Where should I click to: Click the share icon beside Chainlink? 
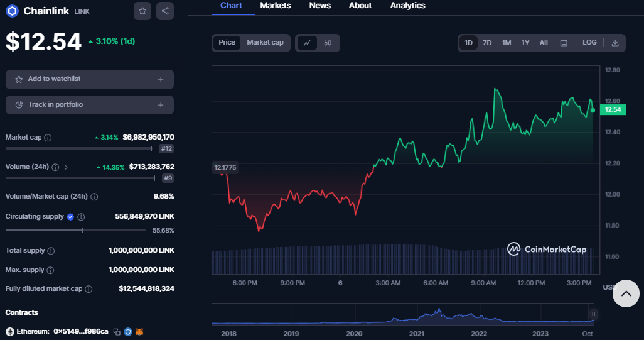[164, 11]
